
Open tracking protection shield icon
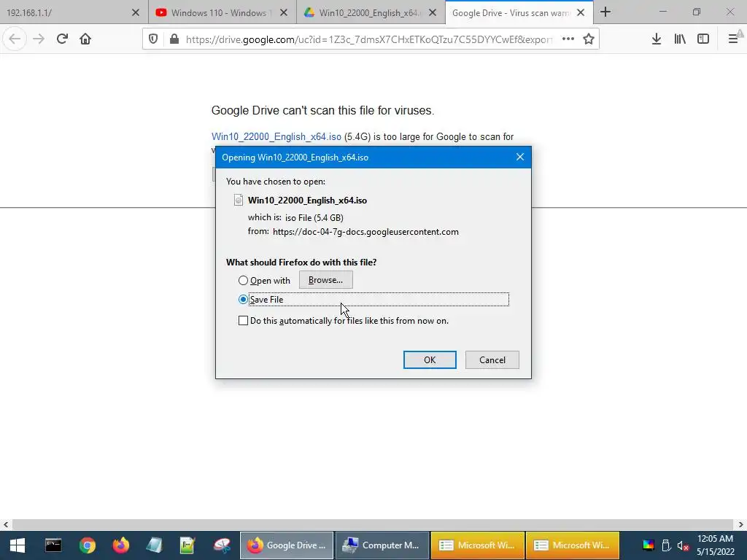[153, 39]
